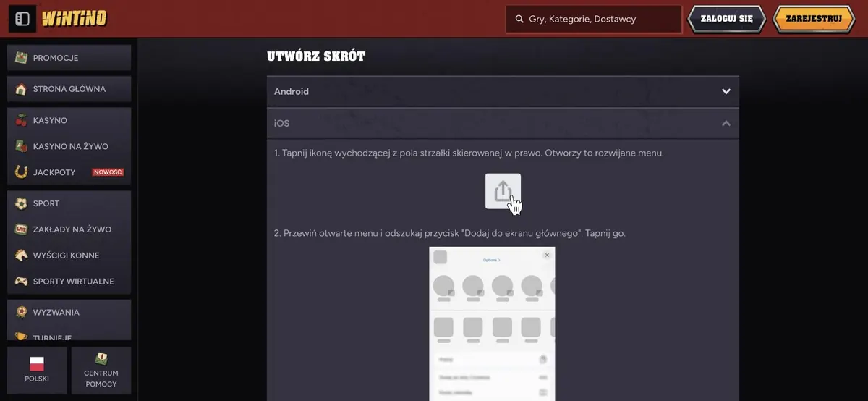Open the Sport section
This screenshot has height=401, width=868.
click(x=69, y=203)
